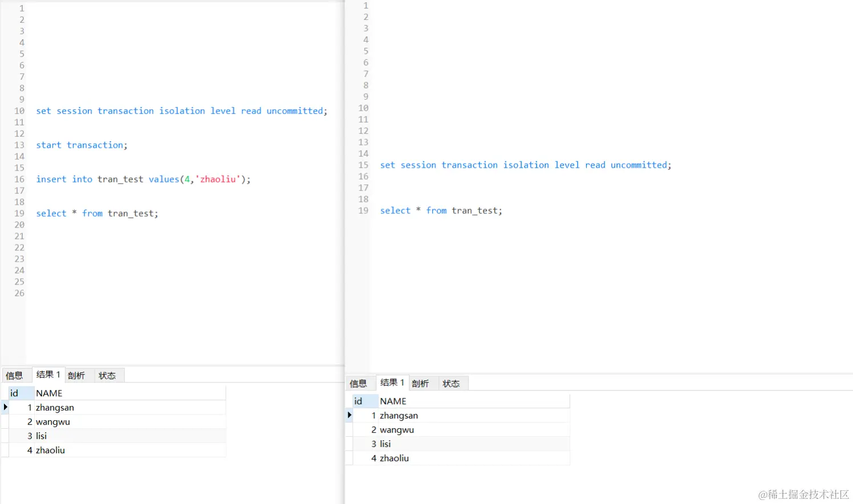Image resolution: width=853 pixels, height=504 pixels.
Task: Switch to 结果 1 tab in left pane
Action: [48, 375]
